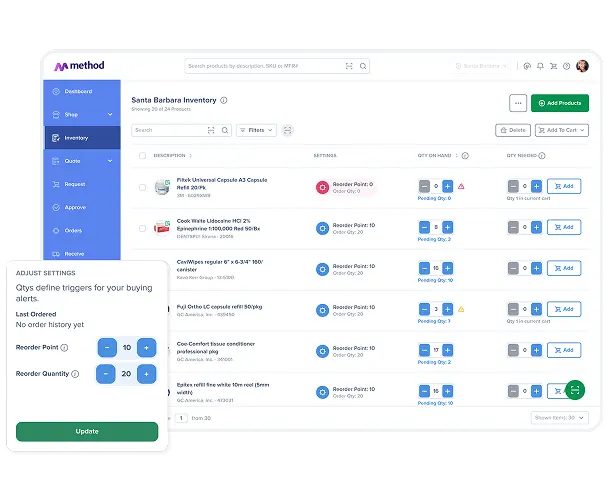608x500 pixels.
Task: Click info icon next to Qty Needed header
Action: point(542,156)
